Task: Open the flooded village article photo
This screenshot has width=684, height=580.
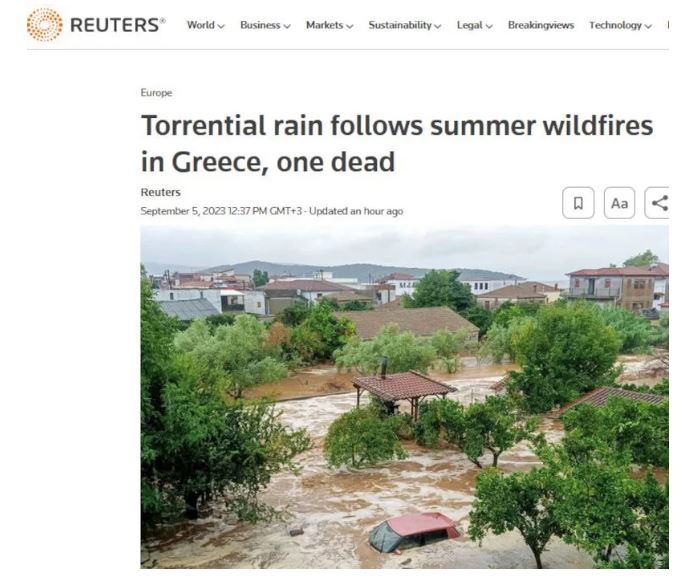Action: click(404, 397)
